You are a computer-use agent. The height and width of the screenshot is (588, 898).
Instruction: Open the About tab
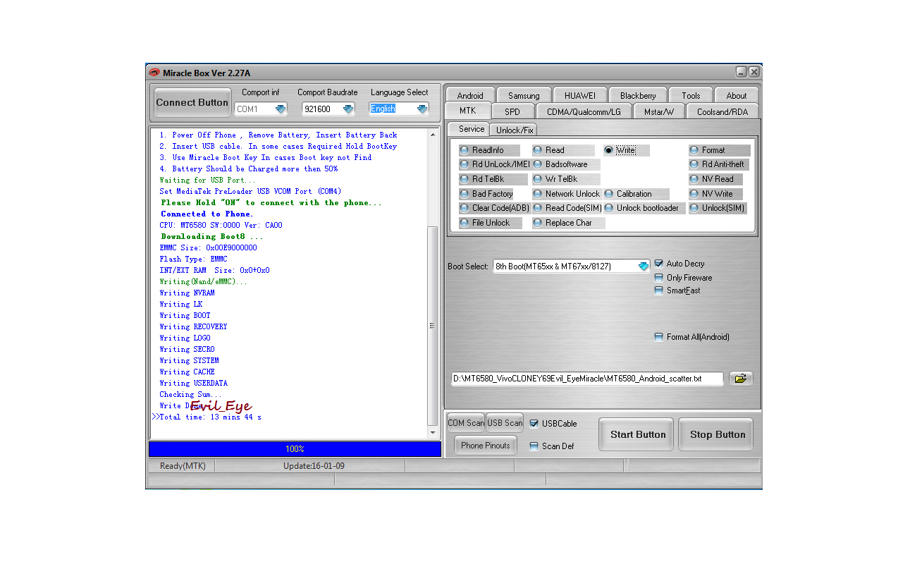coord(737,95)
